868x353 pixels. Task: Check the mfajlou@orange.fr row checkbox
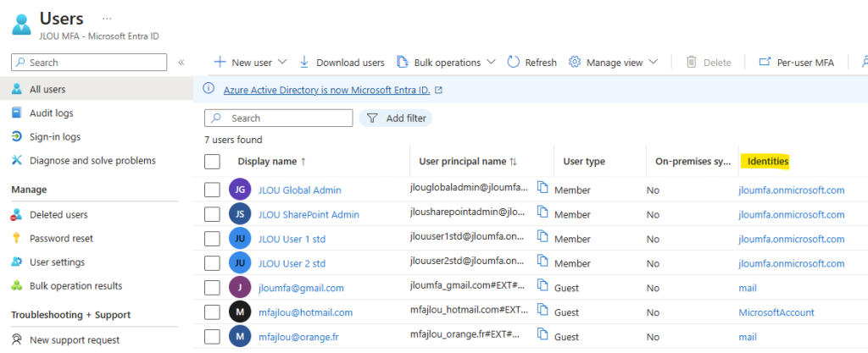[212, 336]
